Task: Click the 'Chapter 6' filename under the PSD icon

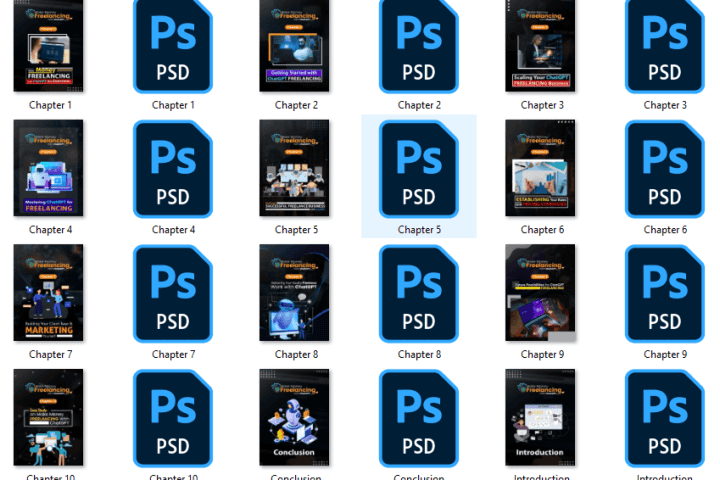Action: pyautogui.click(x=665, y=230)
